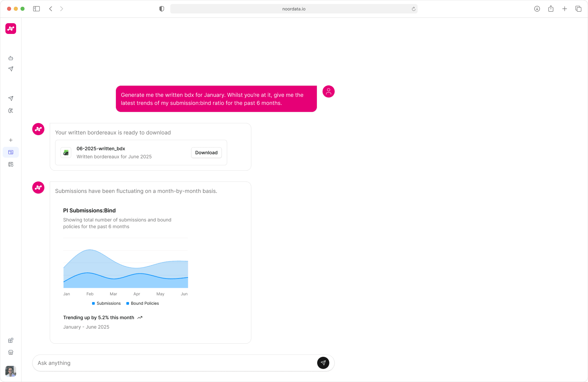This screenshot has width=588, height=382.
Task: Click the black send message button
Action: click(x=323, y=363)
